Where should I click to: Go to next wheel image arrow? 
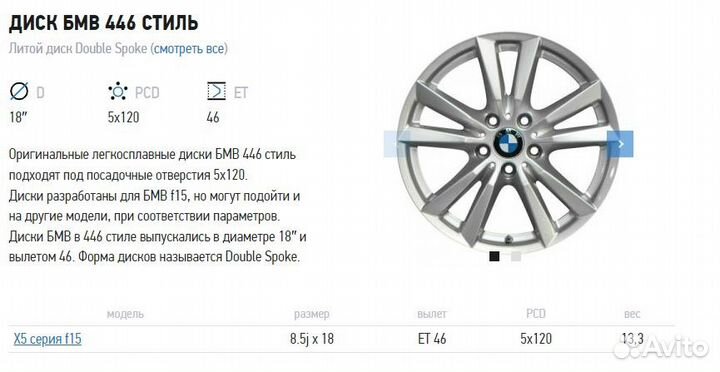click(x=620, y=144)
